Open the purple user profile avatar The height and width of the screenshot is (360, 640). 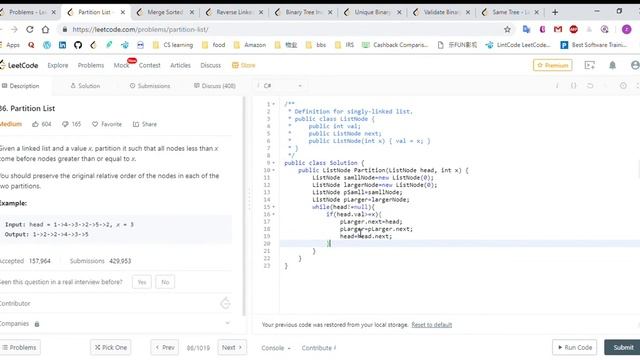(627, 29)
